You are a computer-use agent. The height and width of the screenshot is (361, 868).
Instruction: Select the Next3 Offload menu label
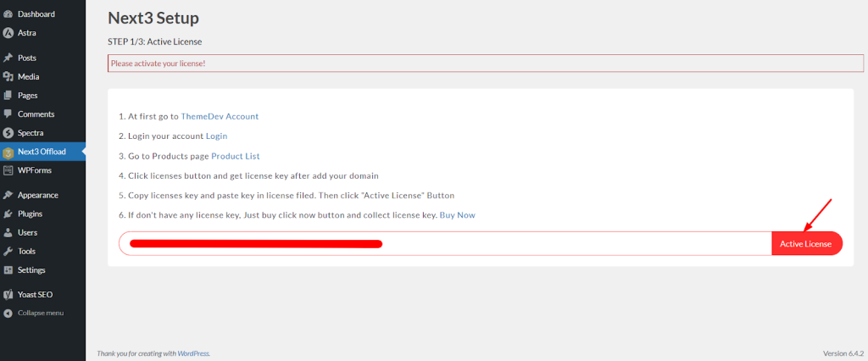(x=42, y=152)
